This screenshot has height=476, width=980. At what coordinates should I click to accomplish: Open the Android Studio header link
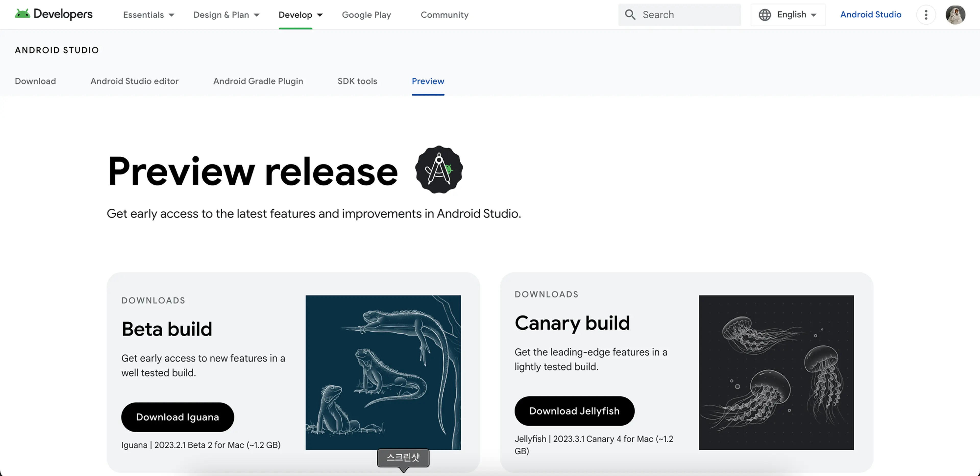[x=871, y=15]
